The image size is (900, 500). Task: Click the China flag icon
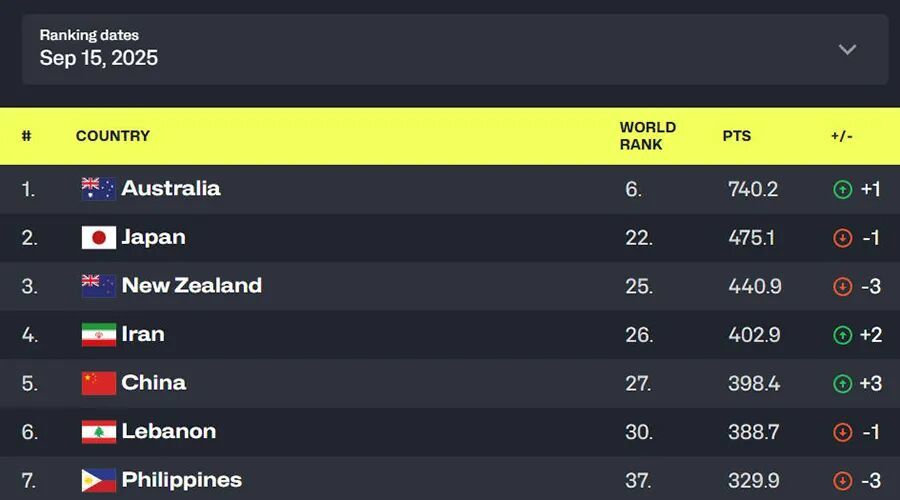click(x=98, y=383)
